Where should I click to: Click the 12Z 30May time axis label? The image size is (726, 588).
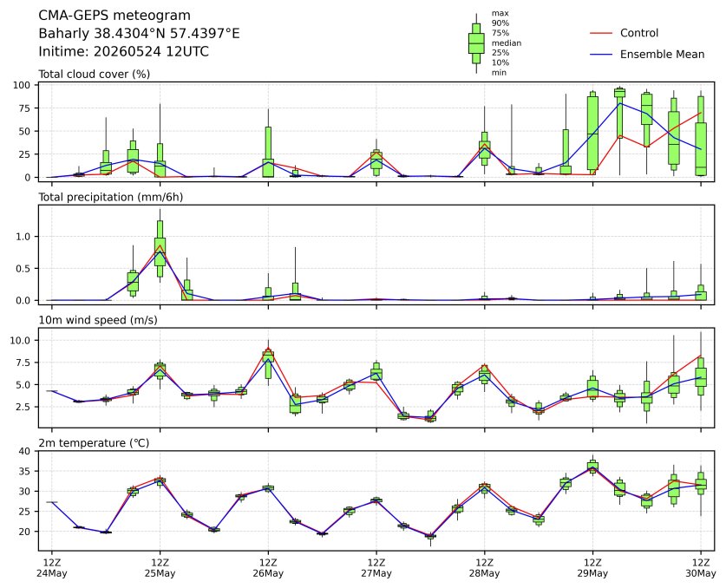tap(701, 568)
